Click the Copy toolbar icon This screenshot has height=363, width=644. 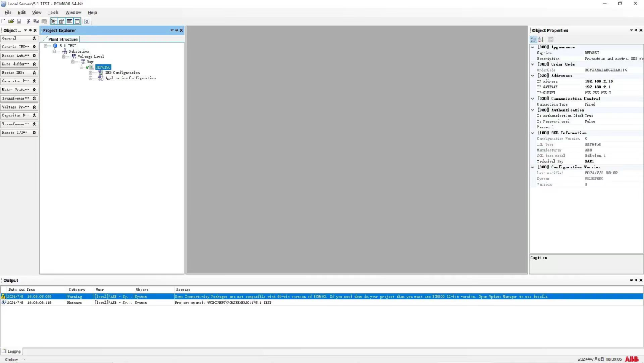click(x=36, y=21)
